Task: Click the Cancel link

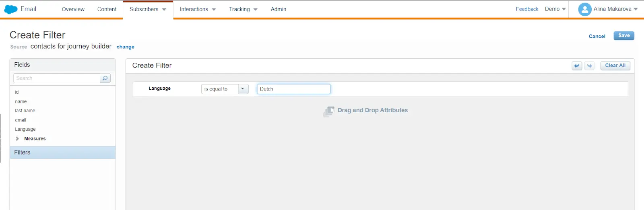Action: (x=597, y=36)
